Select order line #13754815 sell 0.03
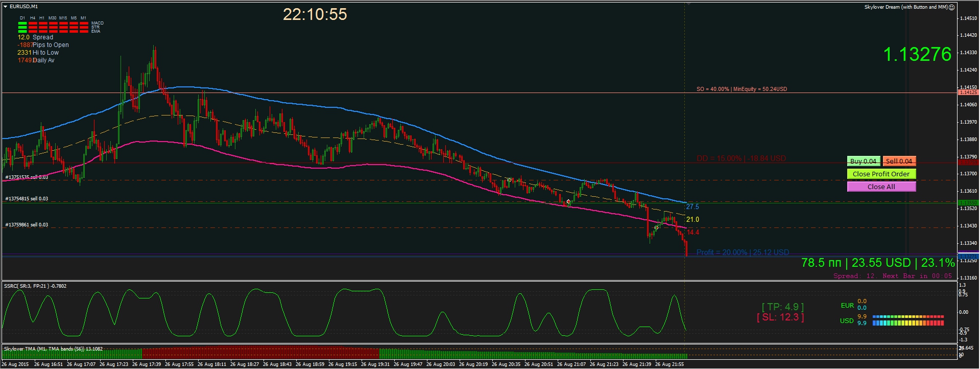Screen dimensions: 980x369 point(27,199)
